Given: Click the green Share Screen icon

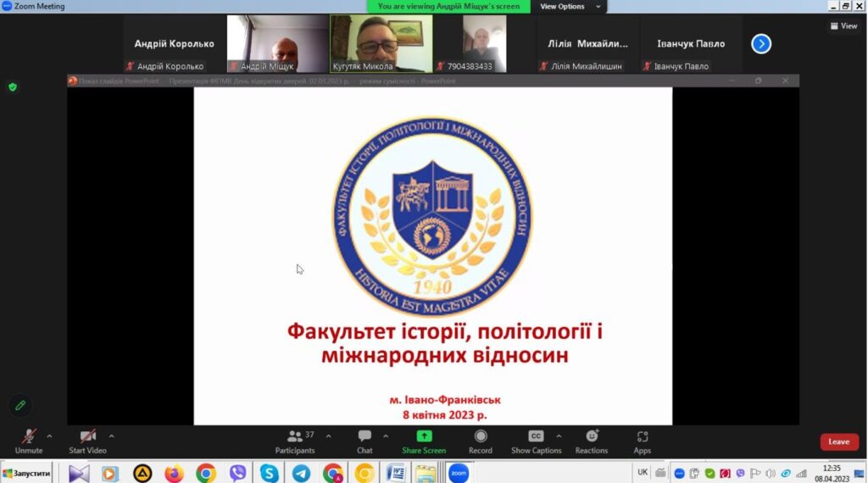Looking at the screenshot, I should coord(424,436).
